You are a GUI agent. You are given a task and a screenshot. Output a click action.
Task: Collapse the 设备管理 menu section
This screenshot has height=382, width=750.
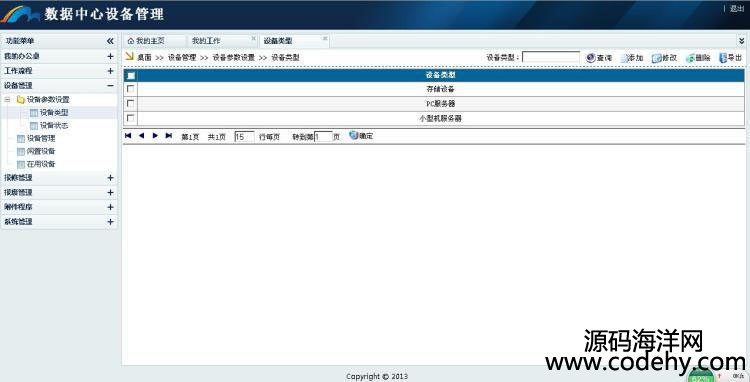pos(110,86)
